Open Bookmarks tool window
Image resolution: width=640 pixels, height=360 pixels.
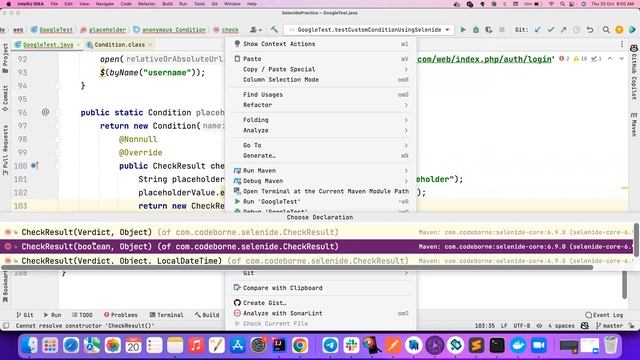coord(5,287)
